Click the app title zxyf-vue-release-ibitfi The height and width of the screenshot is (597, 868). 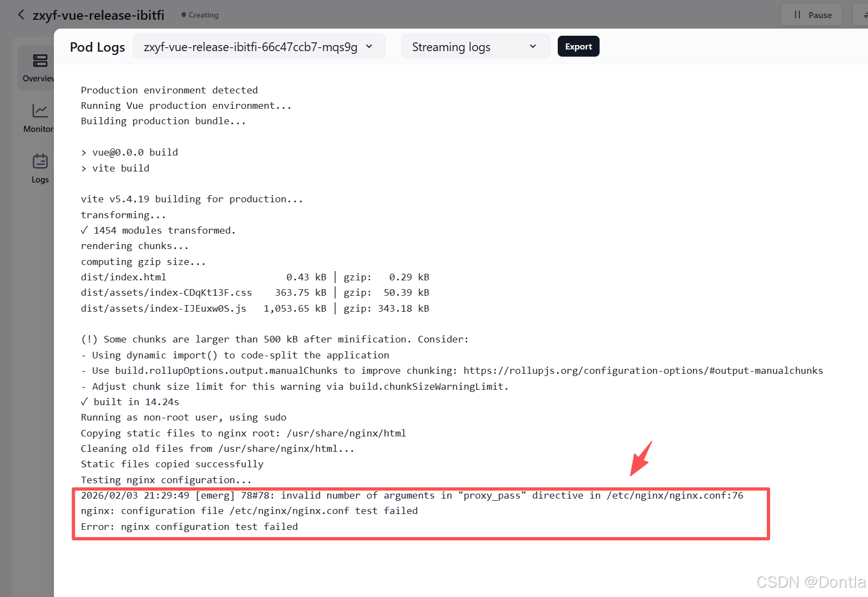(98, 15)
